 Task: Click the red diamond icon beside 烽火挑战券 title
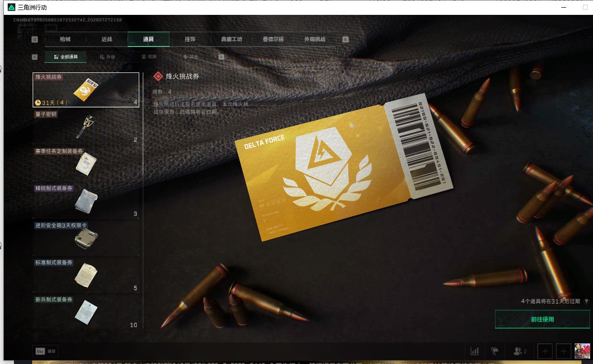pyautogui.click(x=158, y=76)
